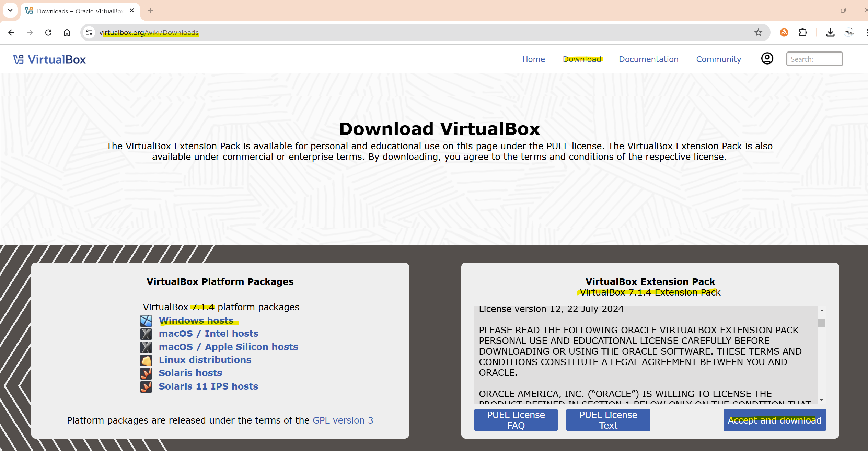The width and height of the screenshot is (868, 451).
Task: Click the Linux distributions package icon
Action: (146, 360)
